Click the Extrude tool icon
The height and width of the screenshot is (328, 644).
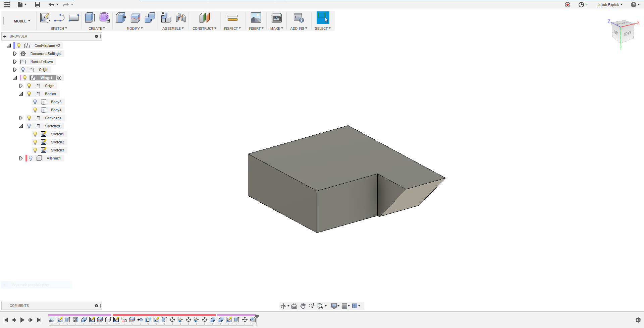coord(90,18)
